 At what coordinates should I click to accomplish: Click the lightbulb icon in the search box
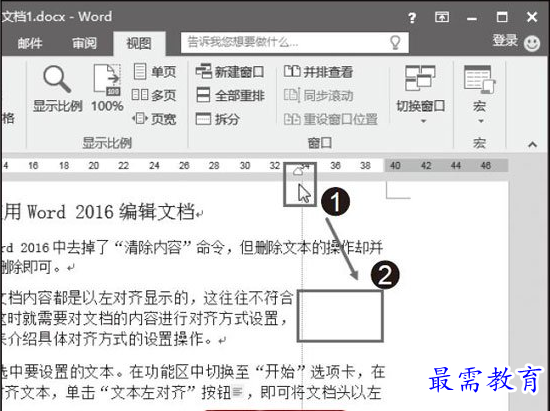[395, 42]
